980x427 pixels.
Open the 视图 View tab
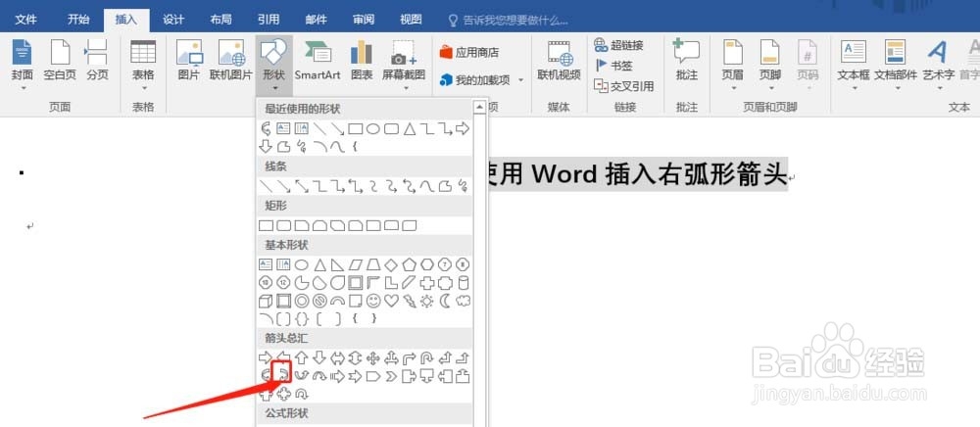(x=411, y=20)
